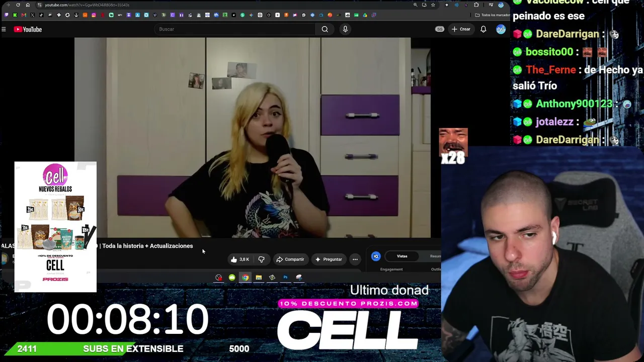Click the browser address bar URL
Viewport: 644px width, 362px height.
coord(87,5)
